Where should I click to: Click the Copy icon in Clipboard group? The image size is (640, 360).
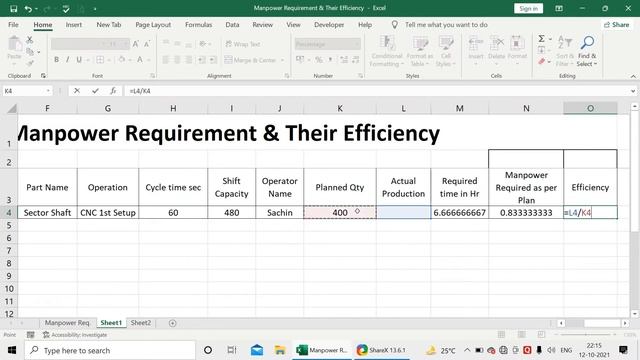(x=30, y=52)
